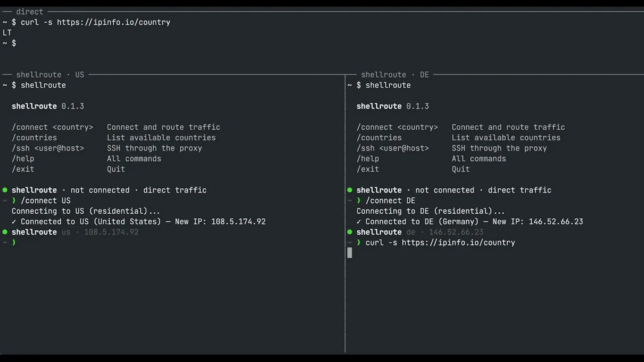Click green status dot beside 'de · 146.52.66.23'

click(350, 232)
